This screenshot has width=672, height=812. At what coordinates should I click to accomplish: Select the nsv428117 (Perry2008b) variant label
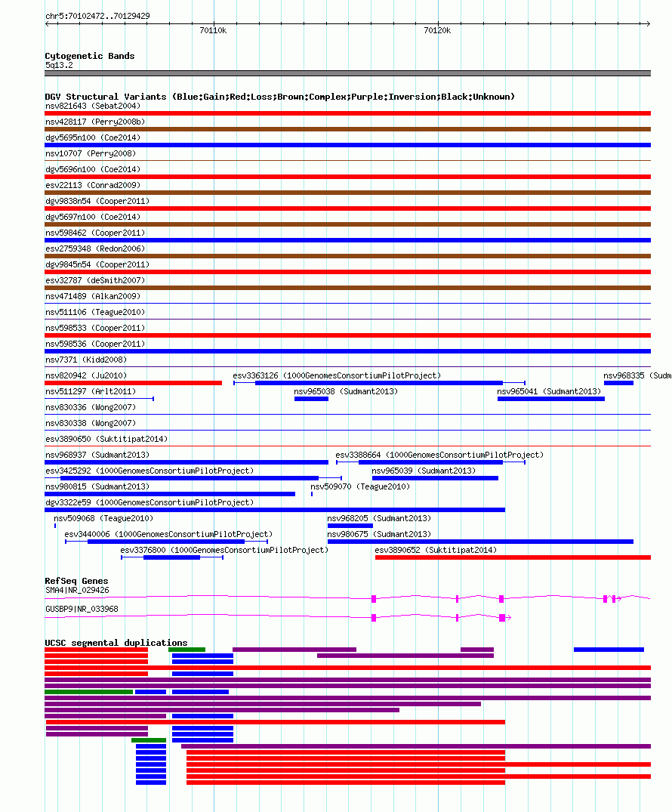click(95, 122)
